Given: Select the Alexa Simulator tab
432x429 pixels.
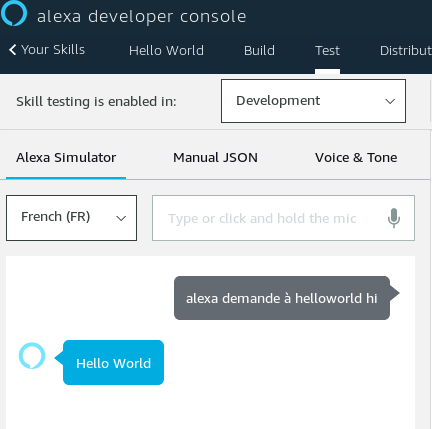Looking at the screenshot, I should coord(66,157).
